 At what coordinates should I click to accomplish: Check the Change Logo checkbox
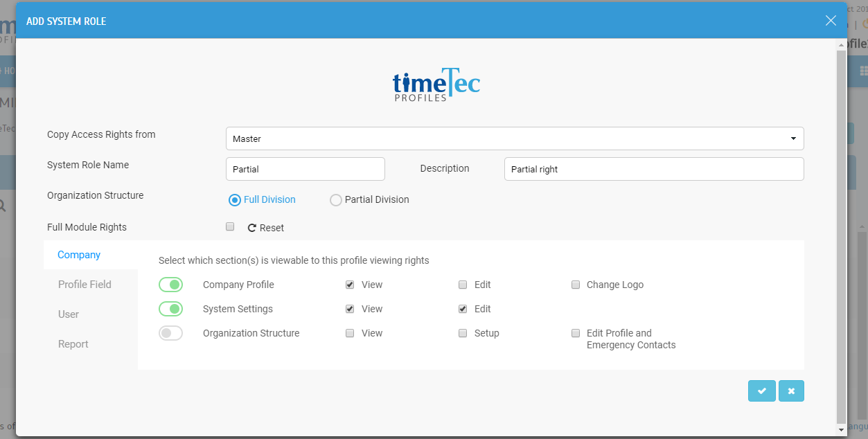coord(575,285)
